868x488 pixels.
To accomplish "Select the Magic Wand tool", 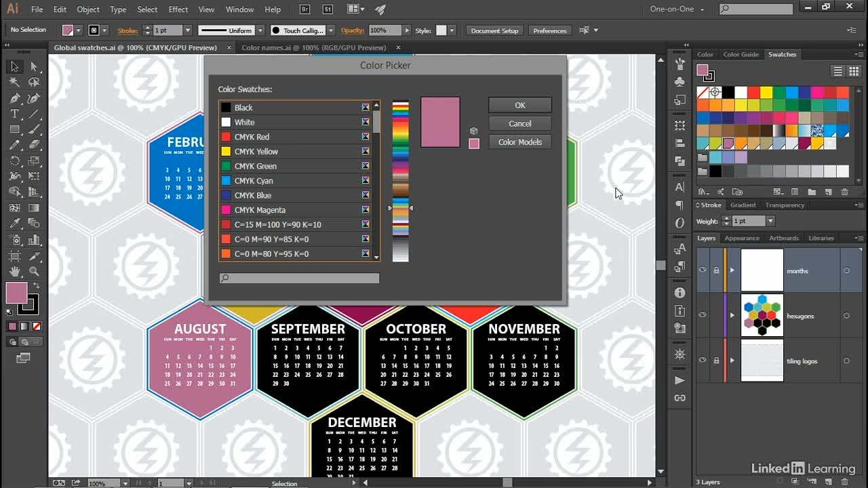I will tap(14, 82).
